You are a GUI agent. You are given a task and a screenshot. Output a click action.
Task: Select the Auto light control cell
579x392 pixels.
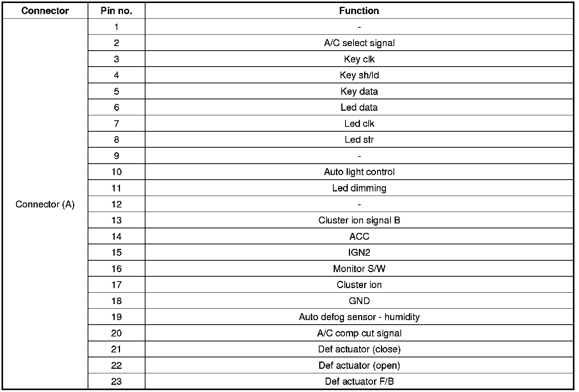(x=359, y=172)
